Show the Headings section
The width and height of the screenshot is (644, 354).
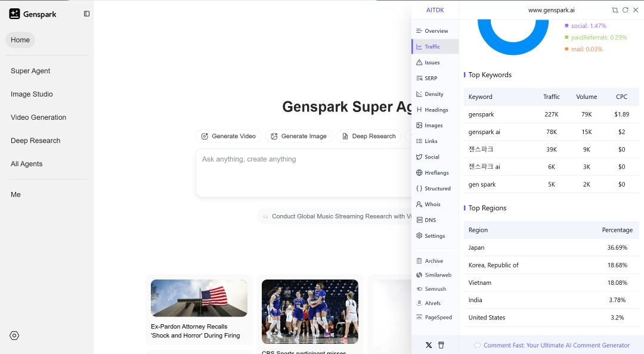click(x=435, y=110)
